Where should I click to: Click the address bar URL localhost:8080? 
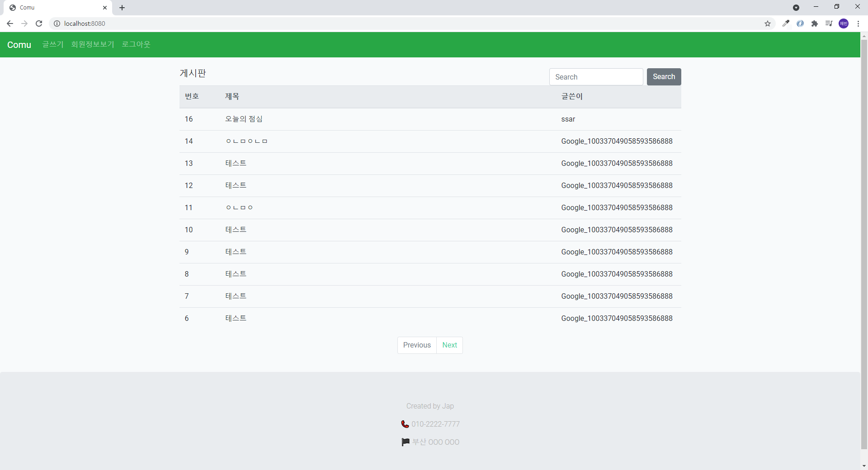pos(85,23)
